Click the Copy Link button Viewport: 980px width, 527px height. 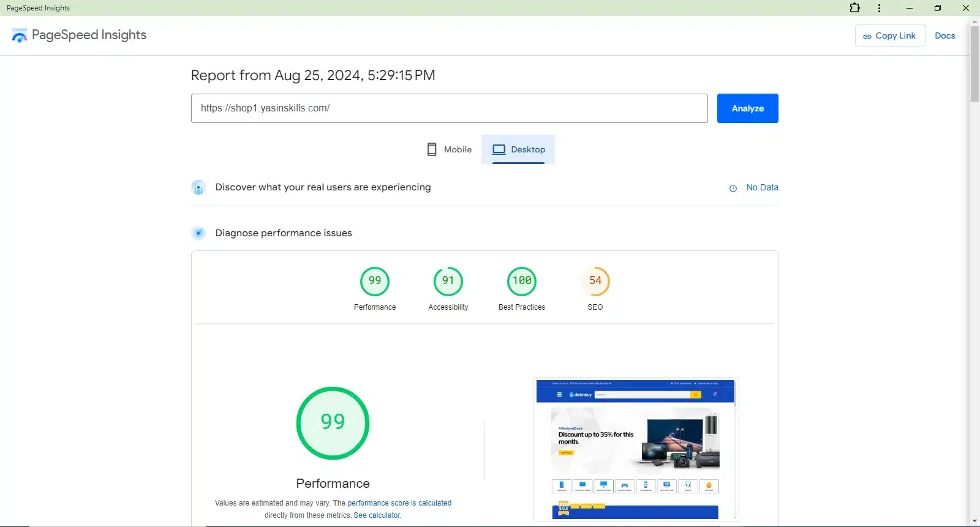point(889,36)
